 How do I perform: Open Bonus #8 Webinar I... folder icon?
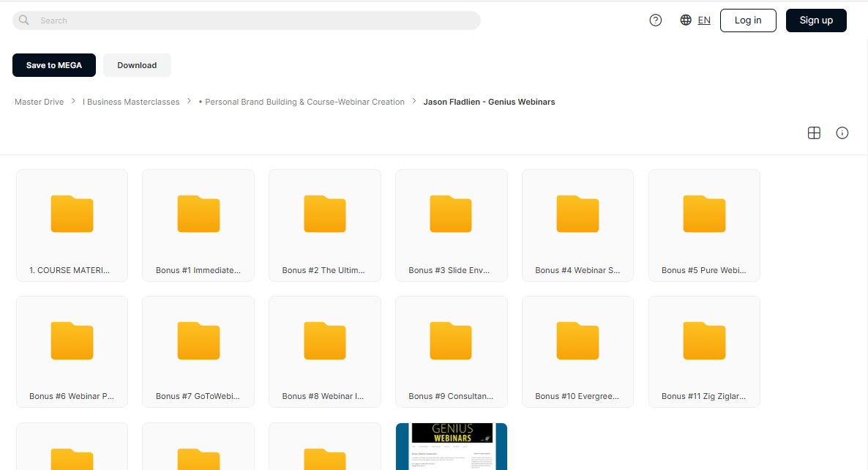(x=325, y=340)
